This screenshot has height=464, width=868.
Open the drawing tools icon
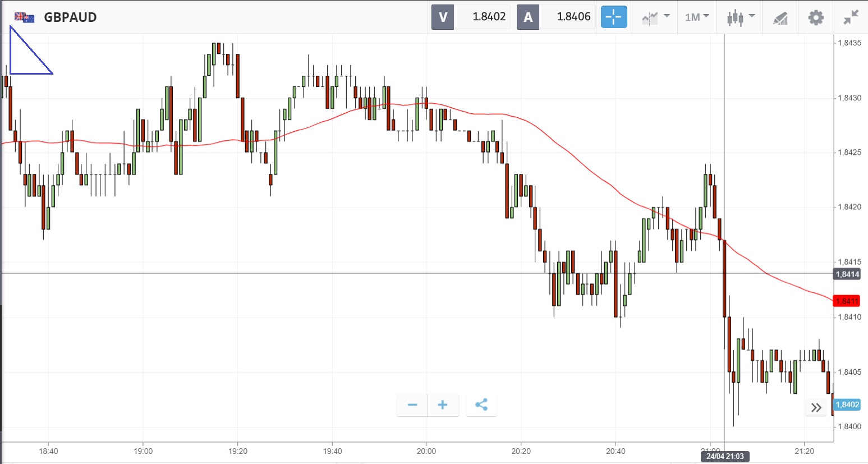[780, 18]
